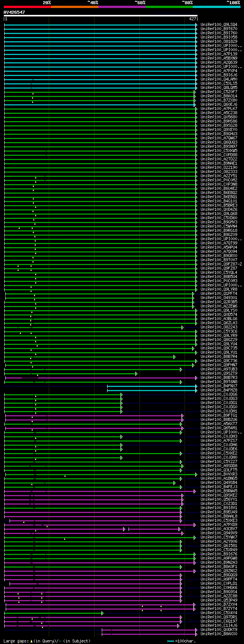Select the UniRef100_C5Z0F7 label
Screen dimensions: 244x644
[x=219, y=92]
